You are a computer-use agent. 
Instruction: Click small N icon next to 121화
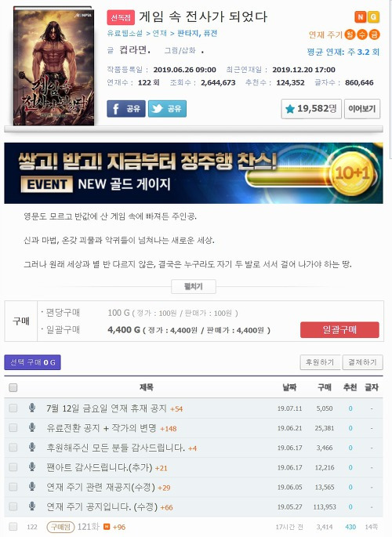pos(107,527)
